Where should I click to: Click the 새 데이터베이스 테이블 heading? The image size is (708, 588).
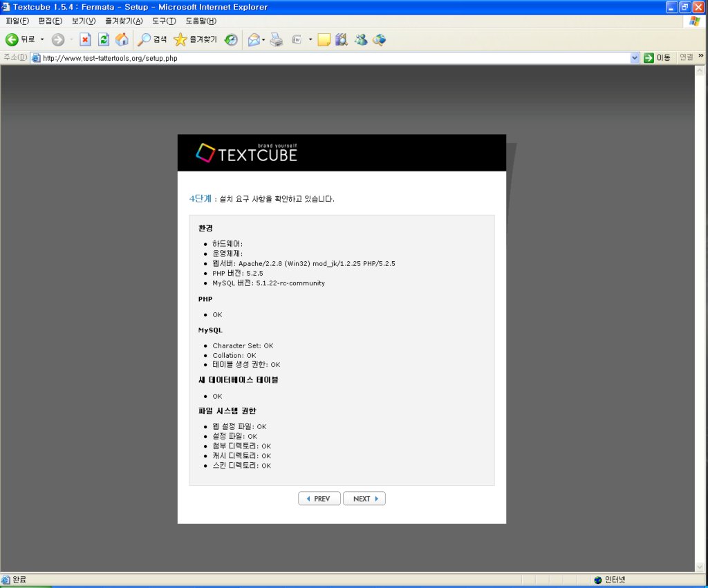click(239, 380)
